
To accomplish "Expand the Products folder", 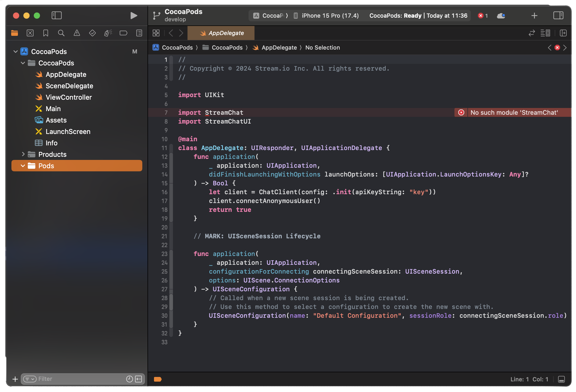I will tap(23, 154).
